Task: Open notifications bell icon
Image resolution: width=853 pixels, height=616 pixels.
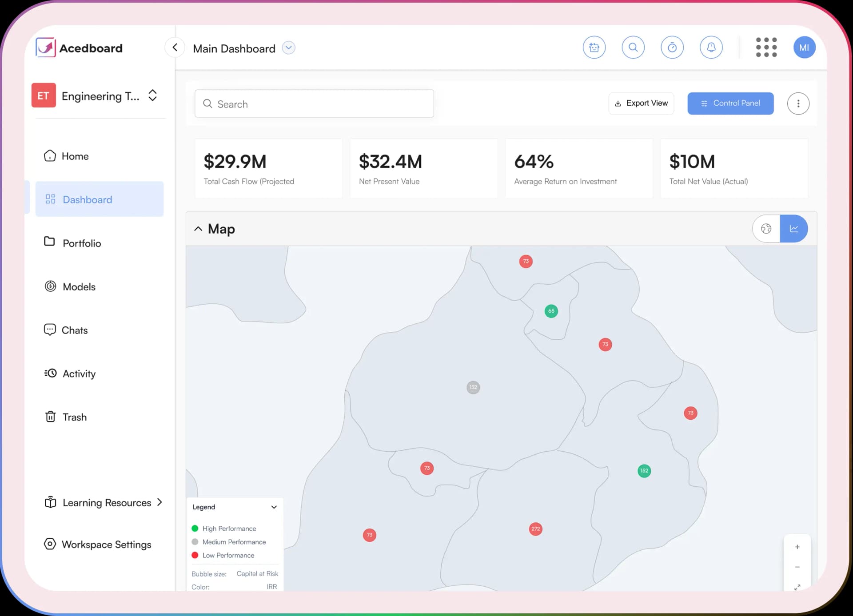Action: pyautogui.click(x=711, y=48)
